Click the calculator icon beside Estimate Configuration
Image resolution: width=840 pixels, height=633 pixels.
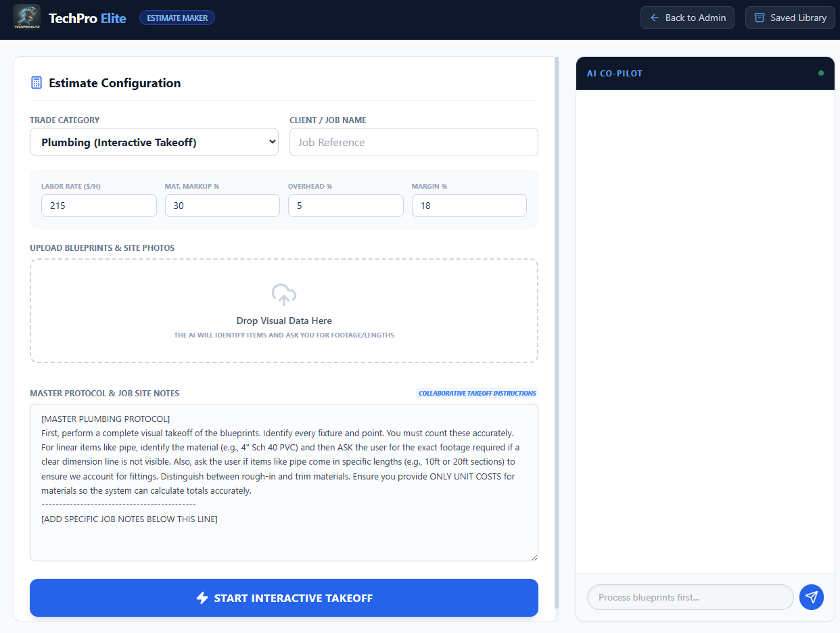pos(36,82)
